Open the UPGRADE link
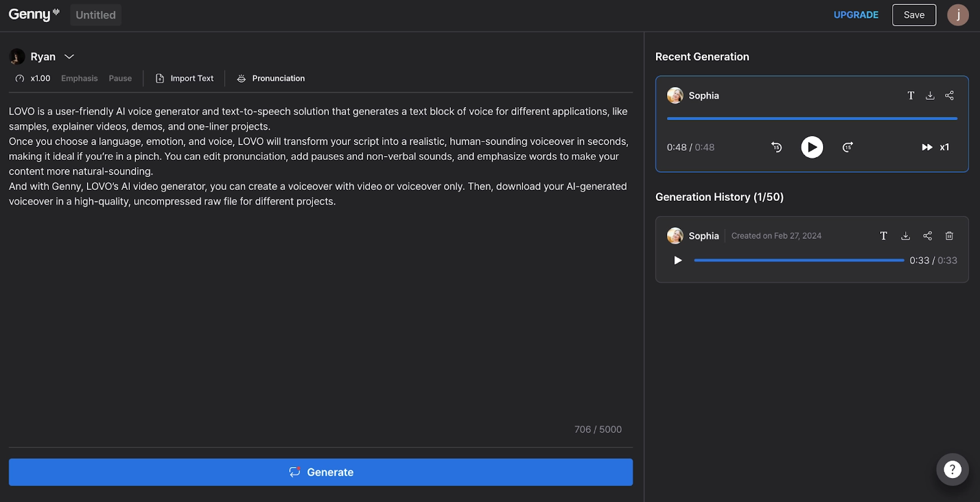The width and height of the screenshot is (980, 502). tap(856, 15)
